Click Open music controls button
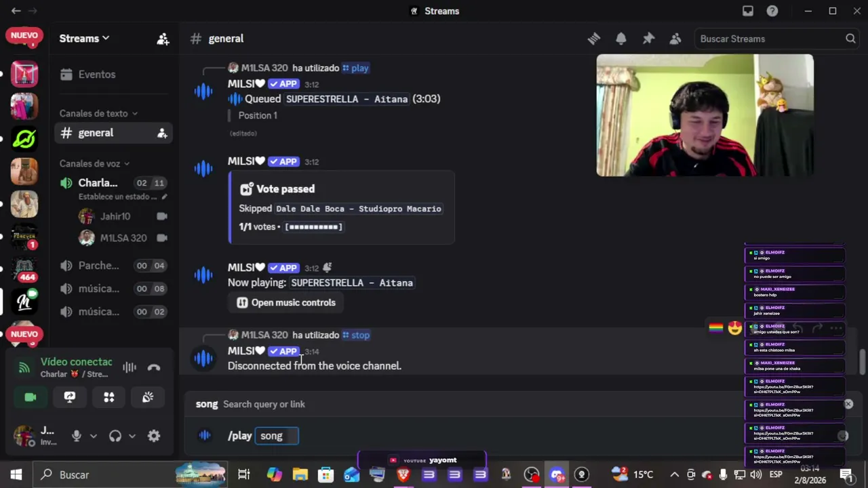 (286, 302)
